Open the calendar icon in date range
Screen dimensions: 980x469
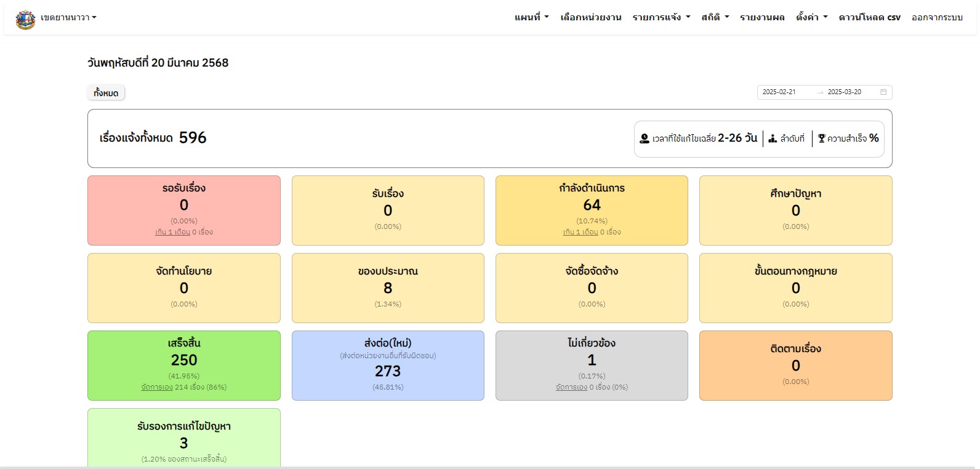pyautogui.click(x=883, y=92)
